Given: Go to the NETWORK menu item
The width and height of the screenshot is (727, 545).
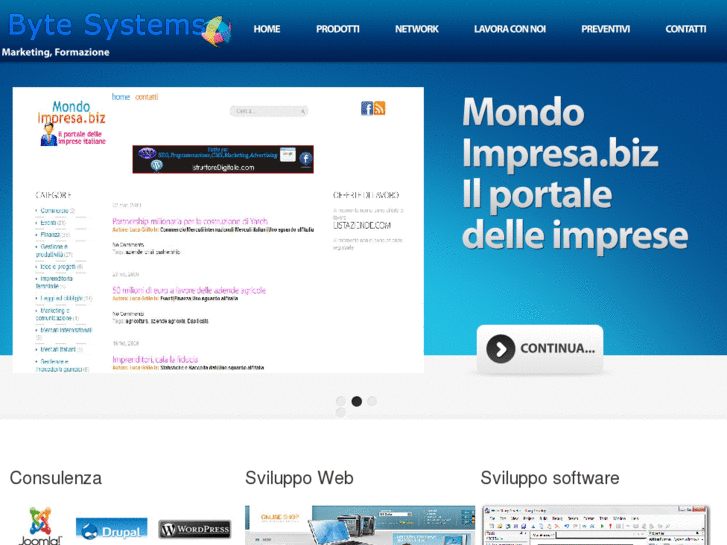Looking at the screenshot, I should point(416,29).
